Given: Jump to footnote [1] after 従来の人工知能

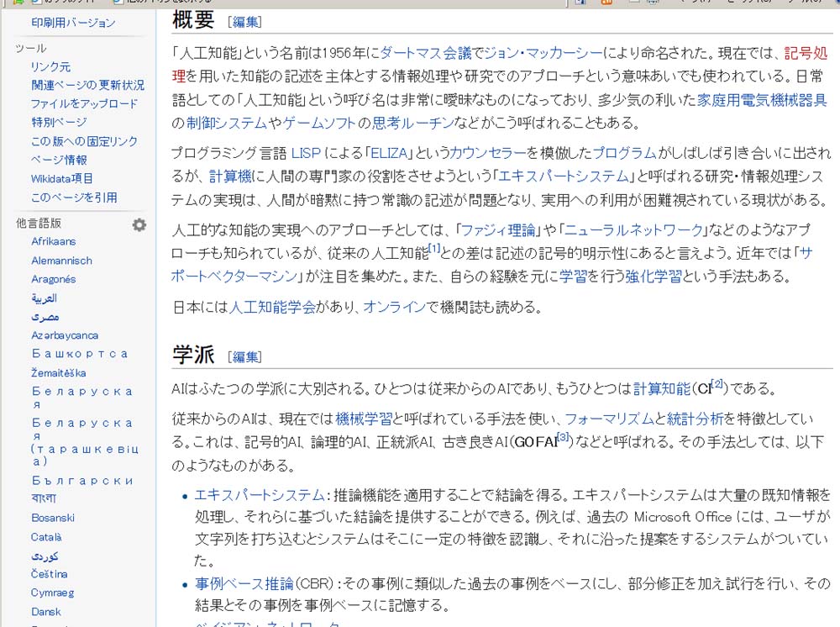Looking at the screenshot, I should (x=435, y=248).
